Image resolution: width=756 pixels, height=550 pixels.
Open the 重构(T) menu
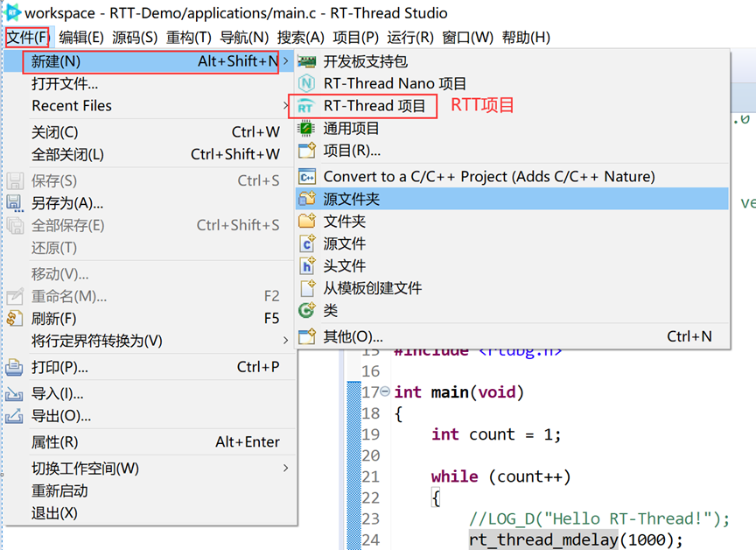[188, 37]
